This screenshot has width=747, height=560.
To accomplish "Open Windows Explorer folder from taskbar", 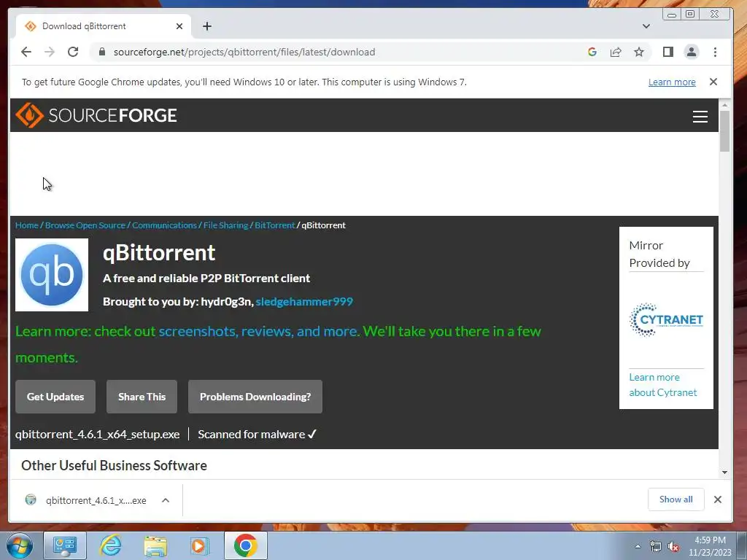I will [x=155, y=545].
